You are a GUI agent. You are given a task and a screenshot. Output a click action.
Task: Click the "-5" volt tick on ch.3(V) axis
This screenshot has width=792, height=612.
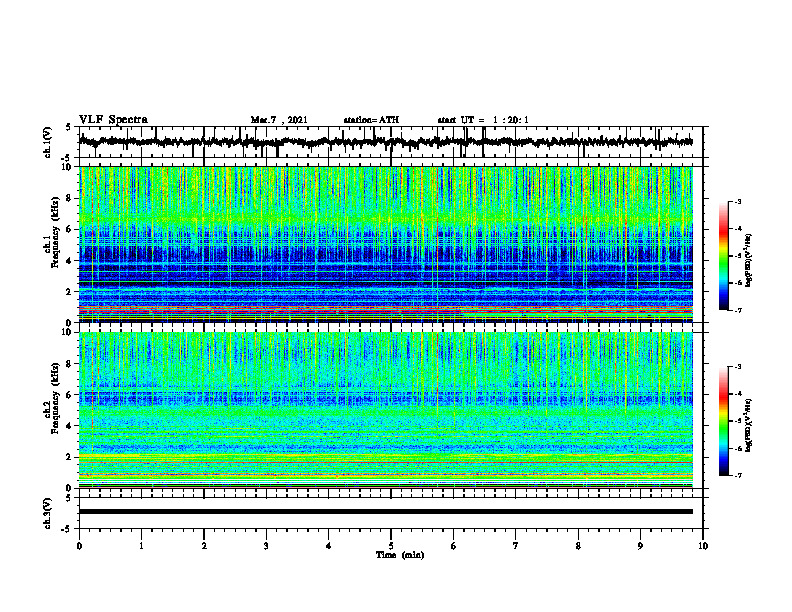67,529
